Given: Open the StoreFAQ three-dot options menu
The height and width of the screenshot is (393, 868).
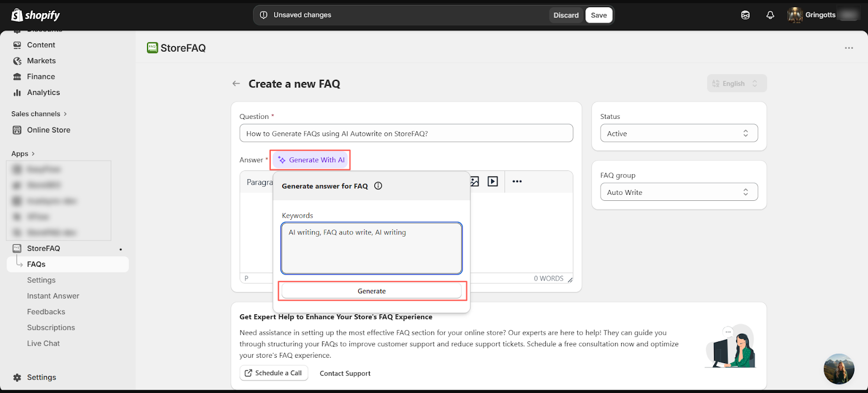Looking at the screenshot, I should click(848, 48).
